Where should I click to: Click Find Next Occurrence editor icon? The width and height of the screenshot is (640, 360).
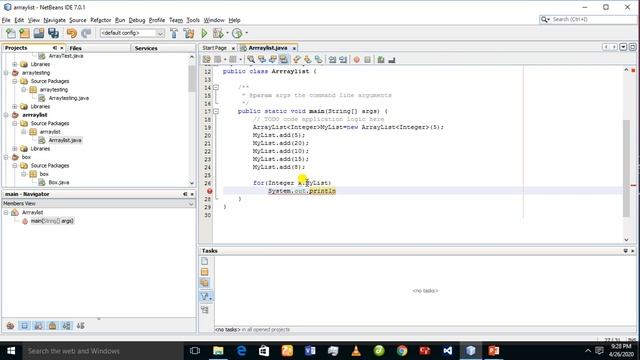[272, 60]
